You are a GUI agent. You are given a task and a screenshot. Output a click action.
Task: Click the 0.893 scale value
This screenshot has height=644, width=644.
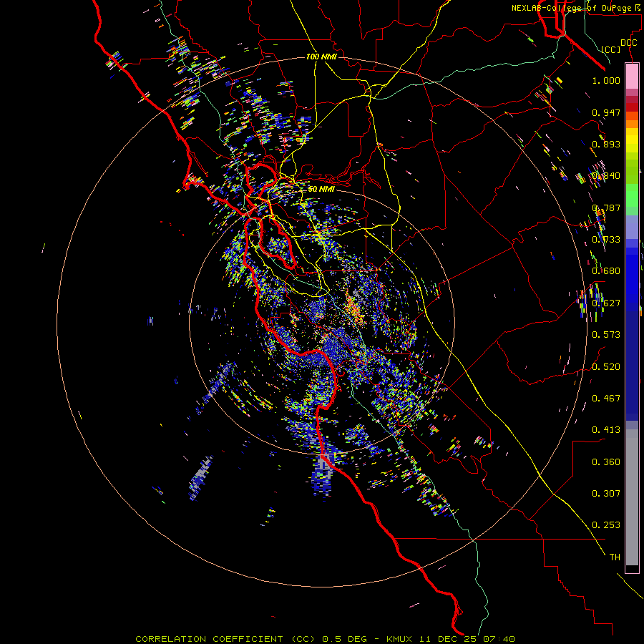click(606, 144)
